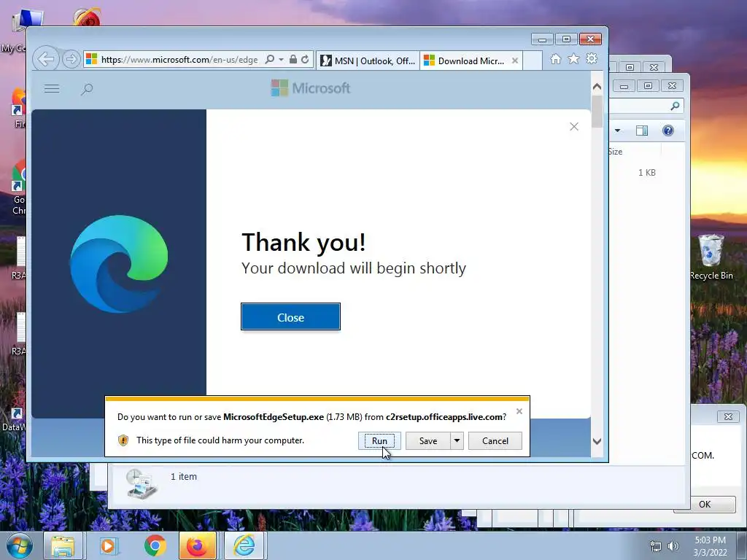Click the page scrollbar up arrow
This screenshot has height=560, width=747.
(597, 87)
